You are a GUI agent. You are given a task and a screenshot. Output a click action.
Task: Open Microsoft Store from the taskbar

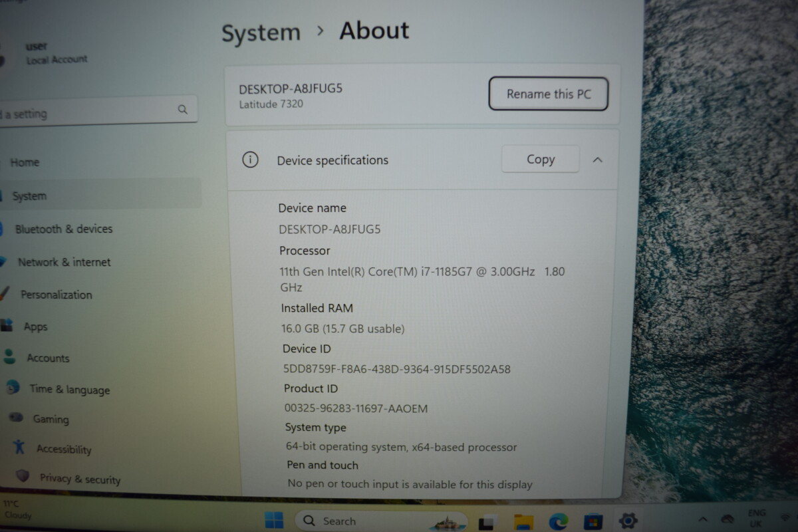pyautogui.click(x=593, y=521)
